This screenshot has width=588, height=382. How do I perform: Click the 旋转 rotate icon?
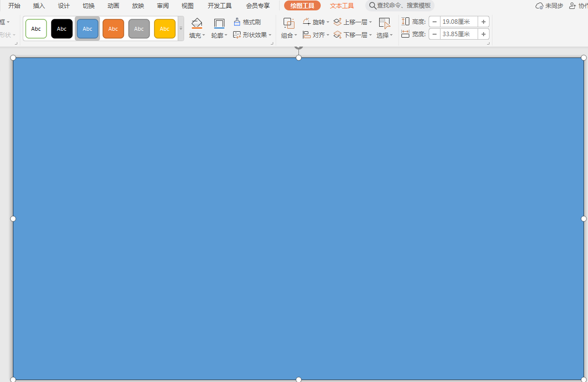[x=307, y=22]
